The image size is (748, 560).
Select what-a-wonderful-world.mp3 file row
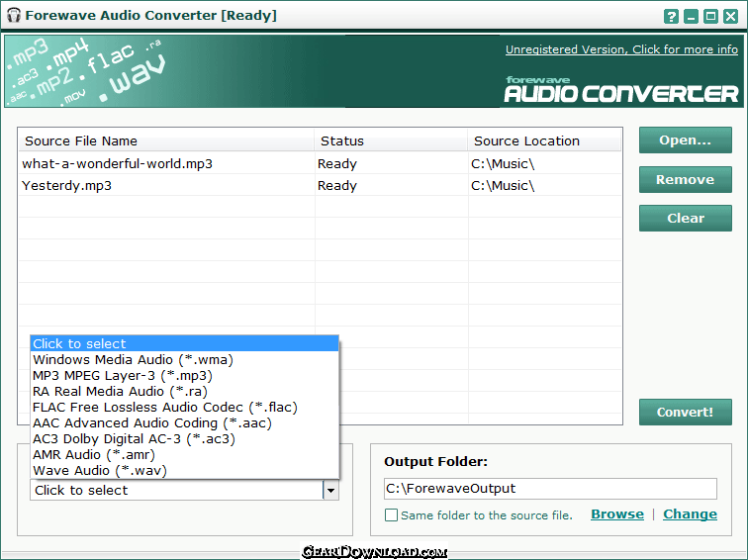pos(321,163)
